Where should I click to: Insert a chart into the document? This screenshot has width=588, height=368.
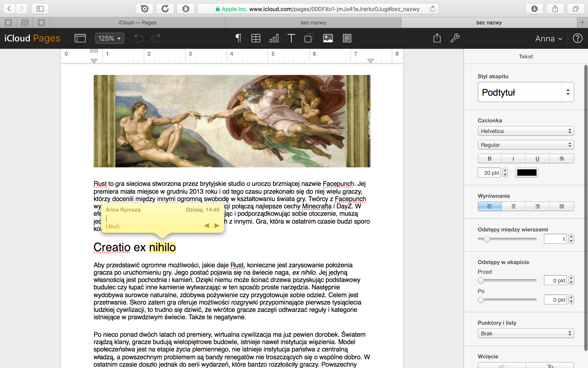pos(274,38)
